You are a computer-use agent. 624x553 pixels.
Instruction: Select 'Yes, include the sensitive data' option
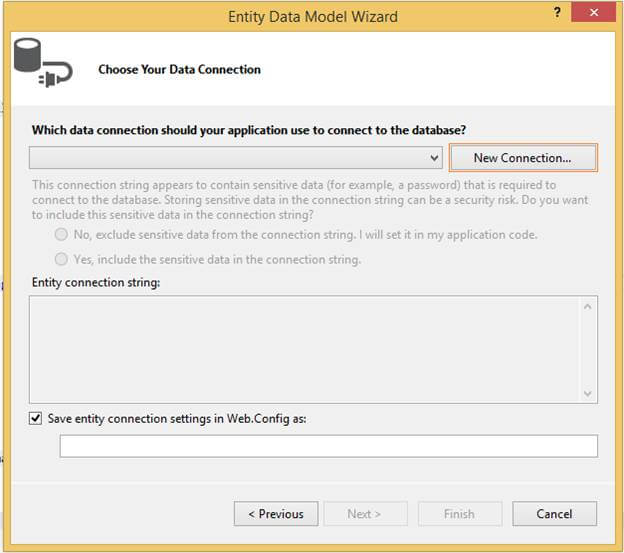click(x=62, y=259)
